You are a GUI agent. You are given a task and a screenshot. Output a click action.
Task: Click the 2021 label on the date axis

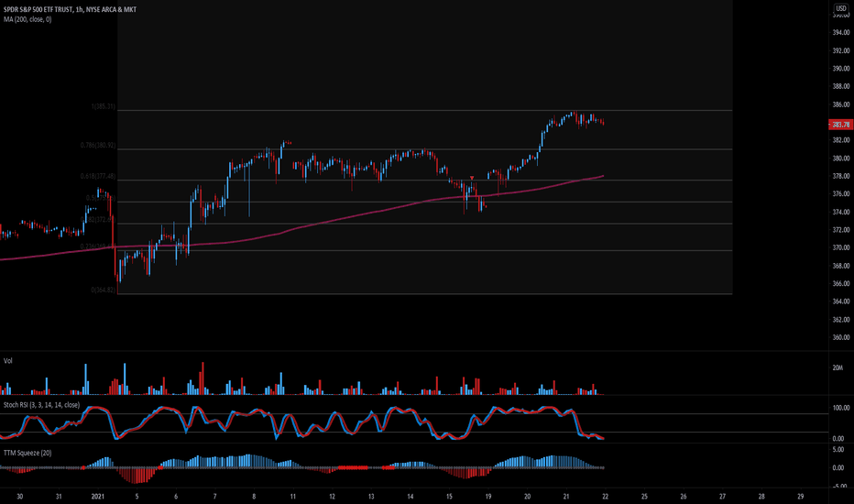pyautogui.click(x=97, y=497)
